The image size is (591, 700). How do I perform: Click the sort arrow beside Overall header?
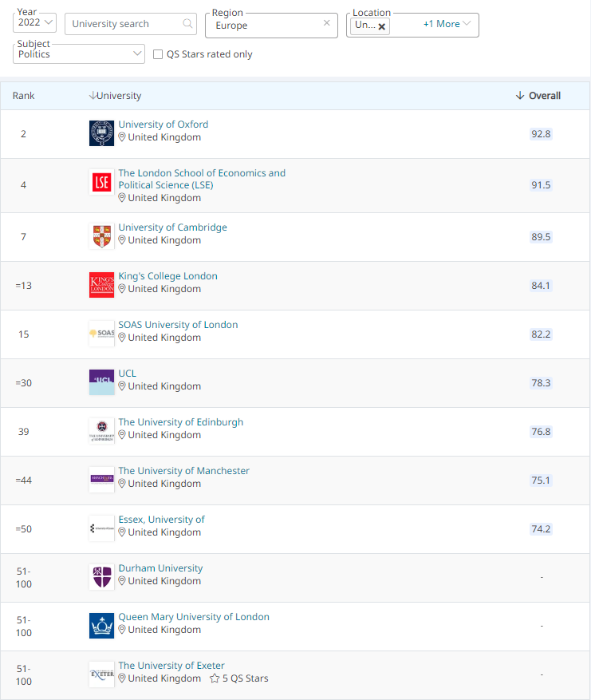coord(520,96)
